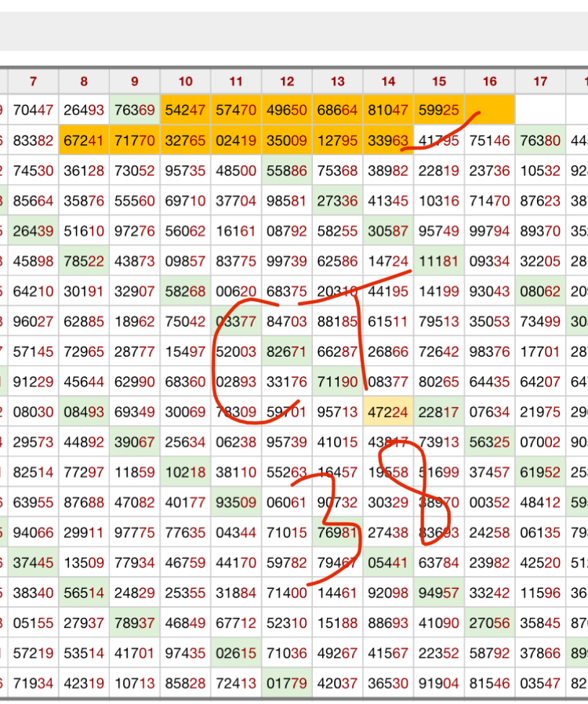Select green cell 27056

pos(489,622)
